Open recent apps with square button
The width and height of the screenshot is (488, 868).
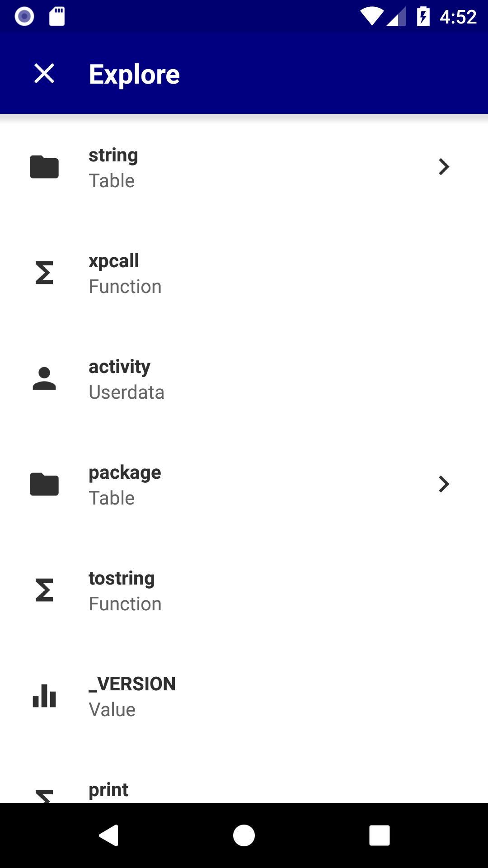[x=379, y=835]
